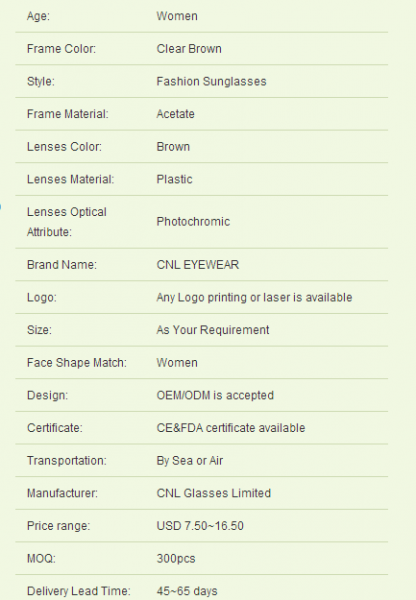Click the CNL EYEWEAR brand name

coord(197,265)
